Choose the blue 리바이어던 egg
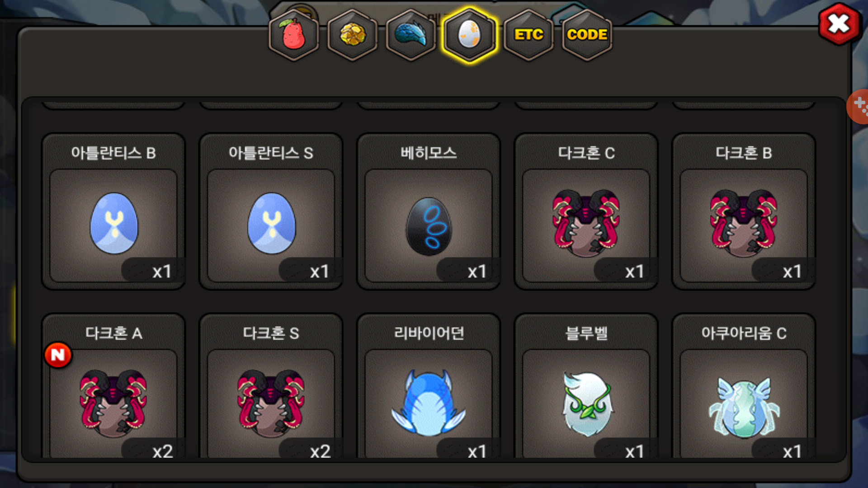Screen dimensions: 868x488 click(x=429, y=387)
